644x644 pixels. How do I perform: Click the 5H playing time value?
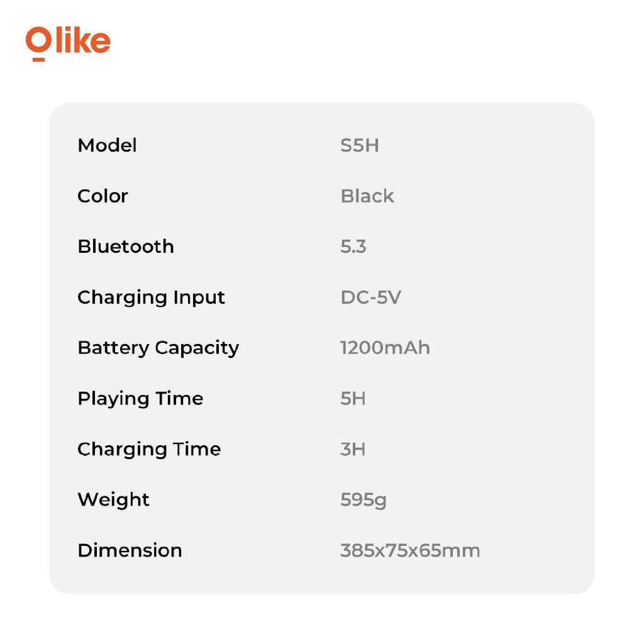coord(353,399)
